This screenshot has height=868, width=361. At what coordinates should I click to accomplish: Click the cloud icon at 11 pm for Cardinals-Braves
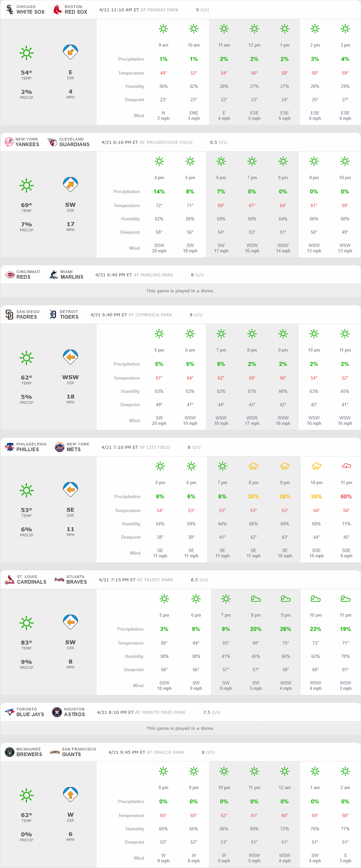[345, 598]
